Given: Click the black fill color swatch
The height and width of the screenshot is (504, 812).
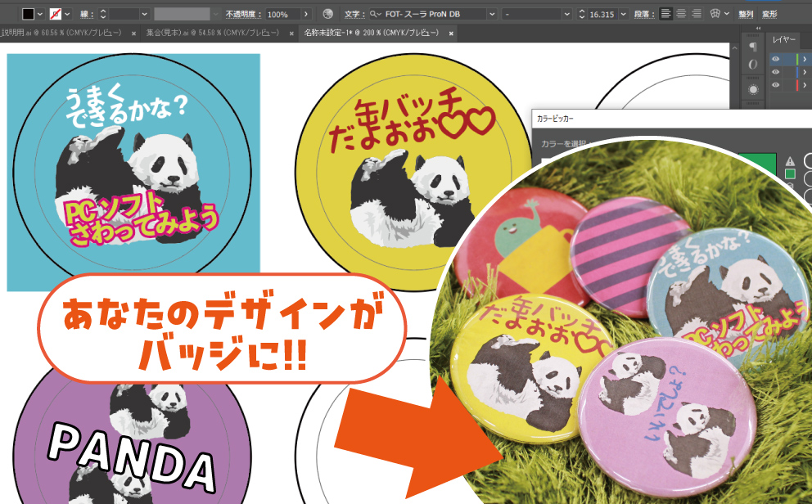Looking at the screenshot, I should pos(27,11).
